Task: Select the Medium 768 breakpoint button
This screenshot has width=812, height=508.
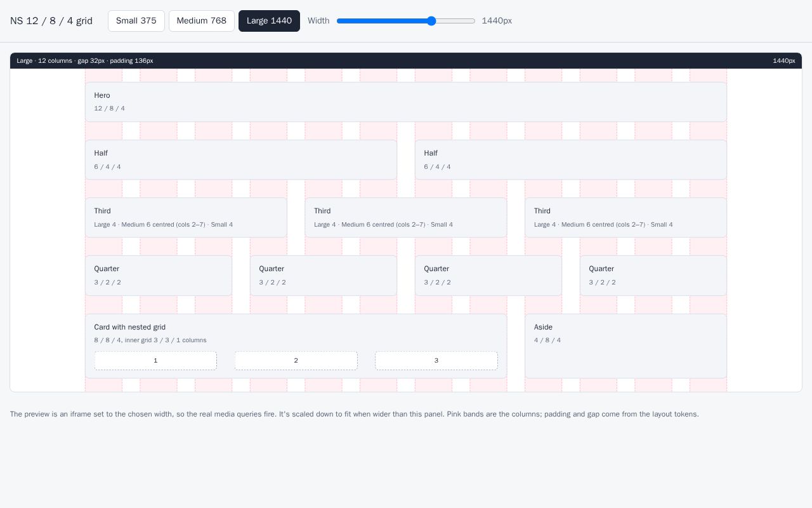Action: click(202, 21)
